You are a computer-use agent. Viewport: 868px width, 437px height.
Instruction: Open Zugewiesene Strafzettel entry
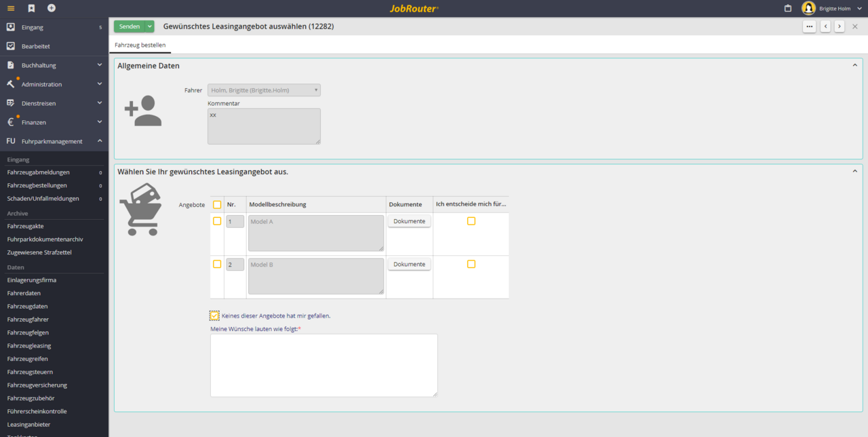pyautogui.click(x=39, y=252)
